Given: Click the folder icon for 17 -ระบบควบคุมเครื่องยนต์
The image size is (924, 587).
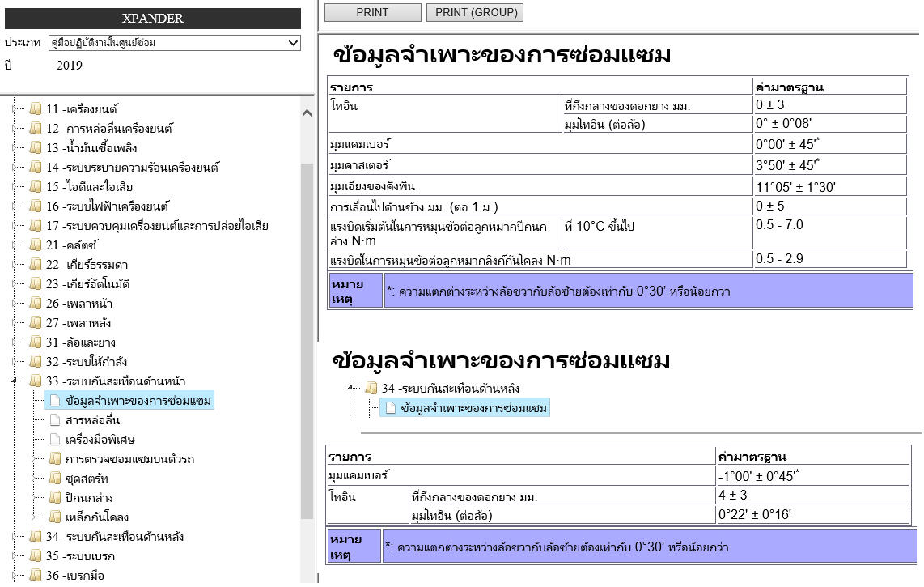Looking at the screenshot, I should point(36,225).
